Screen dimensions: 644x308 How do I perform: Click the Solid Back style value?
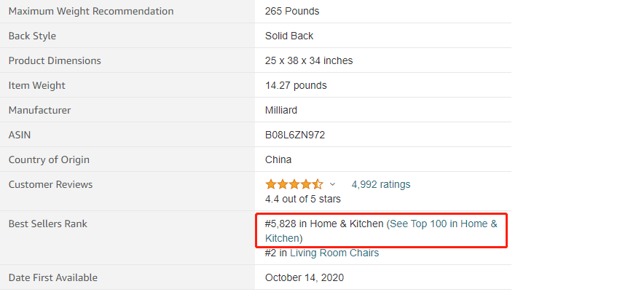pyautogui.click(x=289, y=36)
